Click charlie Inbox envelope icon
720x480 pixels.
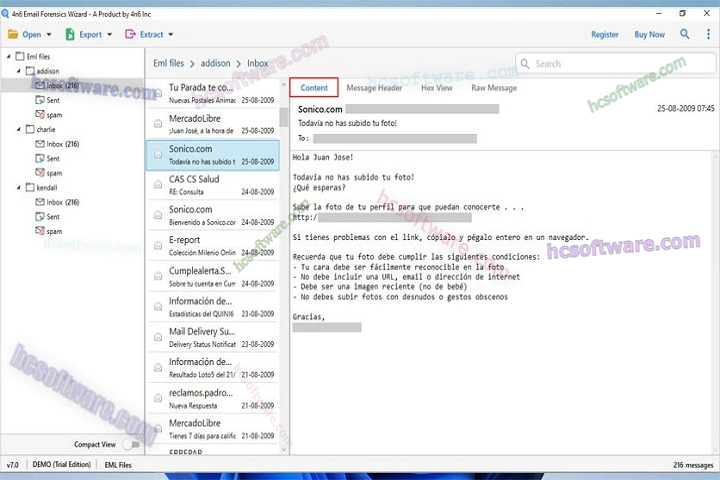[40, 144]
